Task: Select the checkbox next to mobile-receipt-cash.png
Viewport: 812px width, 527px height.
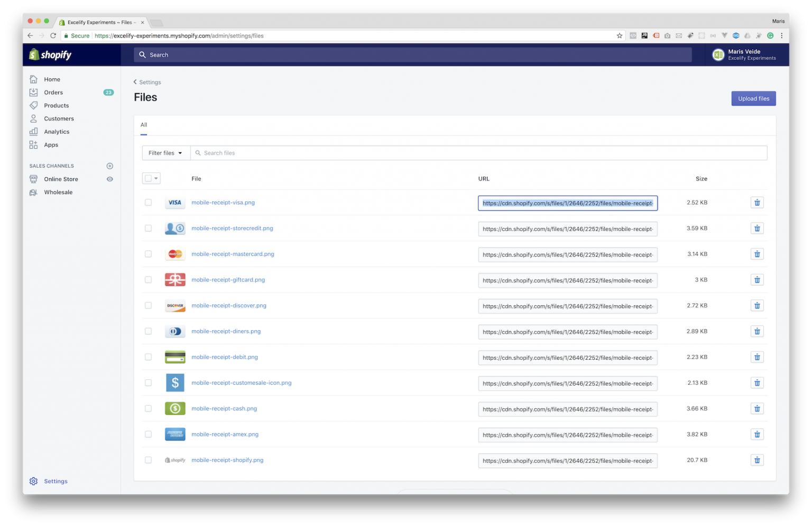Action: coord(148,408)
